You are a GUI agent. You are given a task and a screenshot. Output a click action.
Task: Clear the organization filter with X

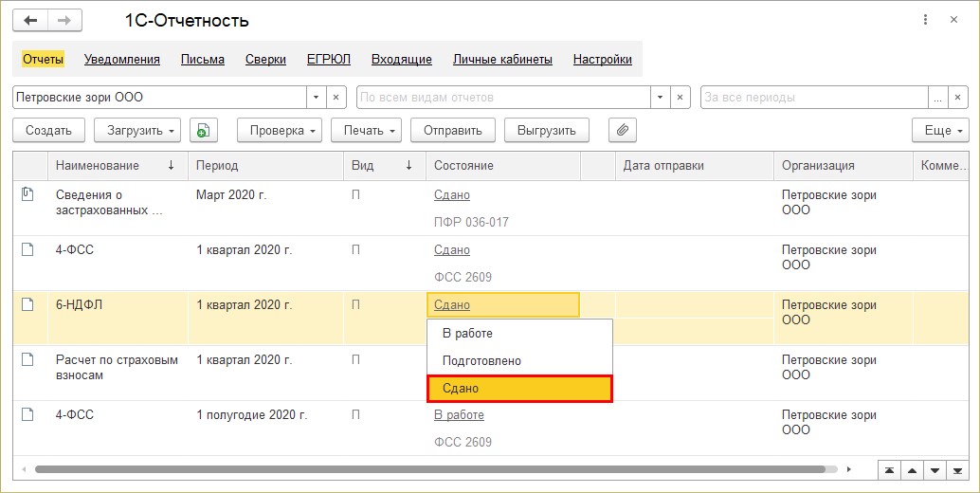pos(336,98)
